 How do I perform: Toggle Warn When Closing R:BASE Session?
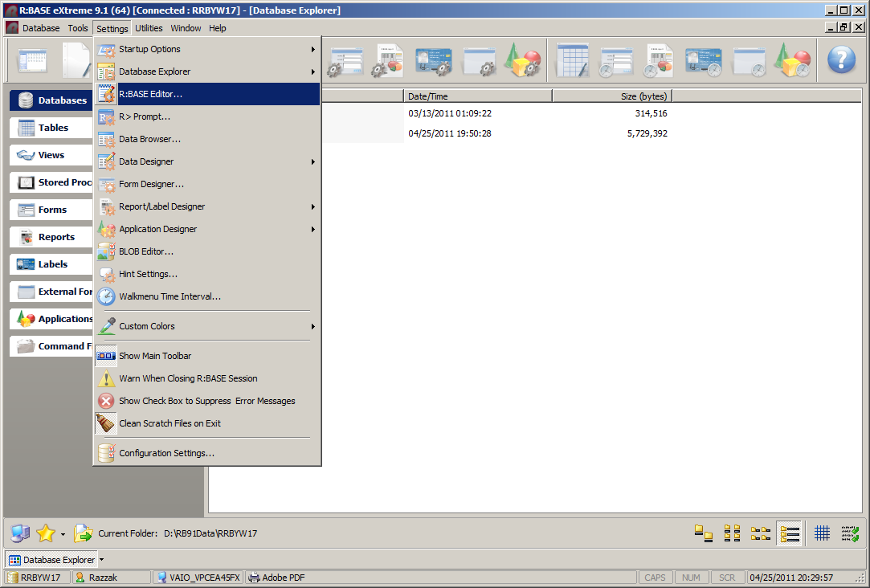188,378
